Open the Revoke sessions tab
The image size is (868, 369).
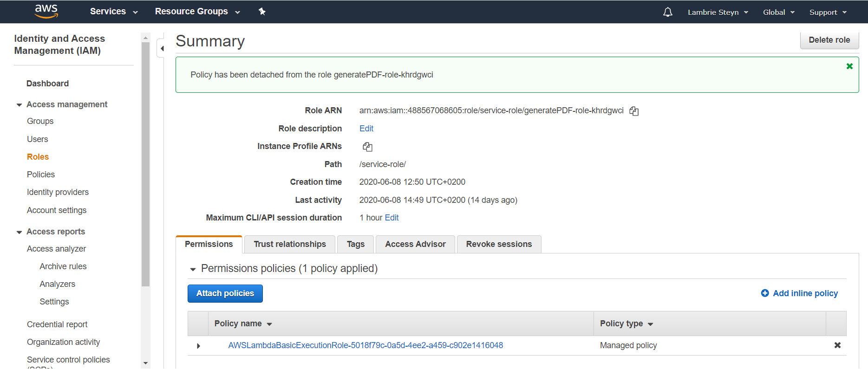coord(499,244)
